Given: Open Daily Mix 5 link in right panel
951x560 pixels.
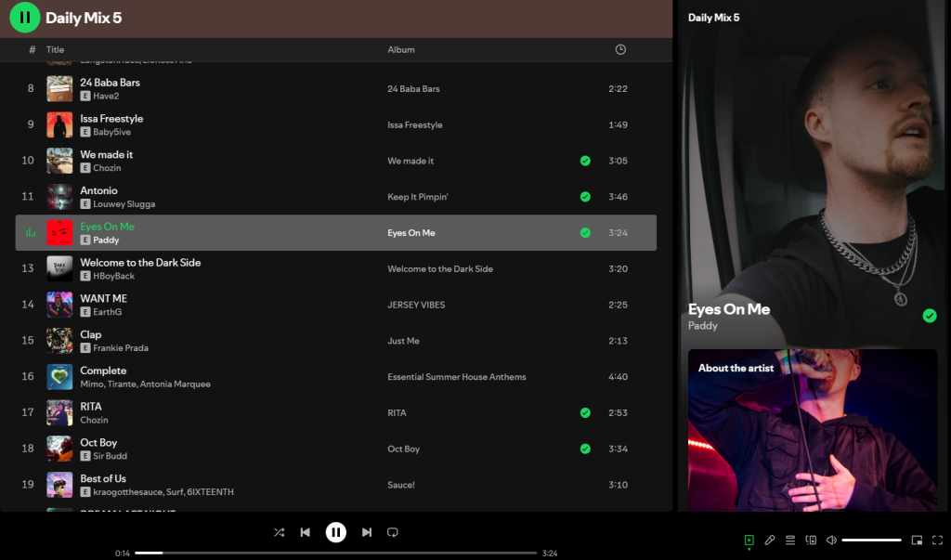Looking at the screenshot, I should pos(713,18).
